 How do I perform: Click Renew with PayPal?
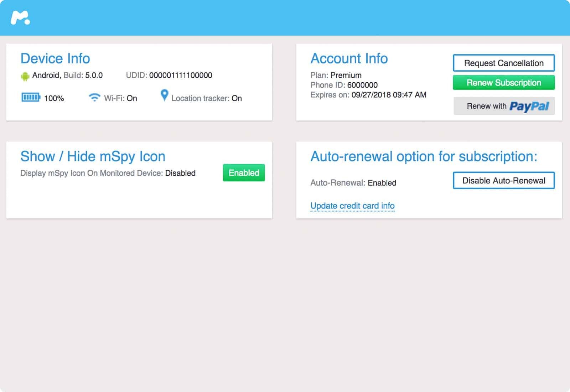tap(504, 106)
